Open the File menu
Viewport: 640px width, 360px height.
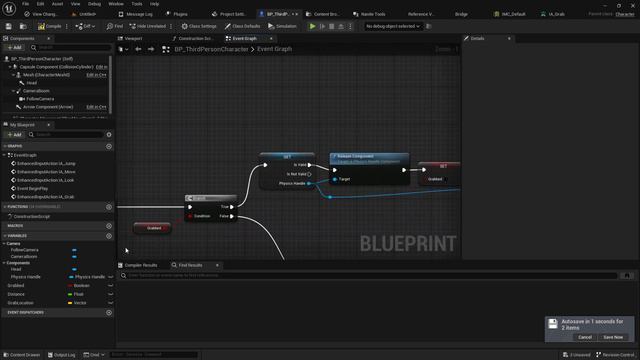point(25,4)
